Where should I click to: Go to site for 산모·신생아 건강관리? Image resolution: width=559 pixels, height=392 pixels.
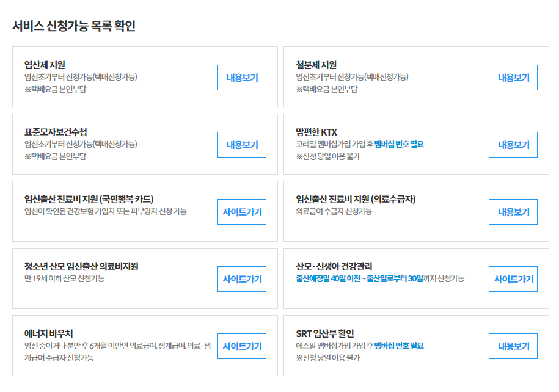(x=513, y=279)
